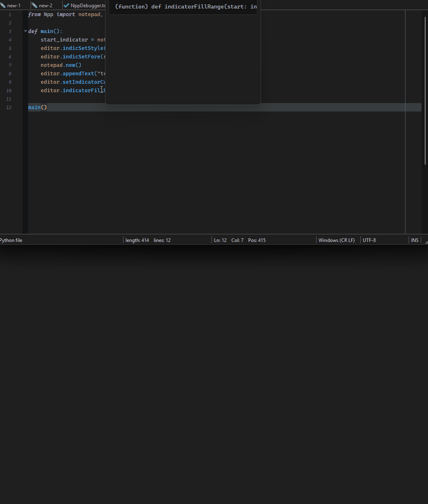This screenshot has width=428, height=504.
Task: Click the vertical scrollbar thumb
Action: [425, 91]
